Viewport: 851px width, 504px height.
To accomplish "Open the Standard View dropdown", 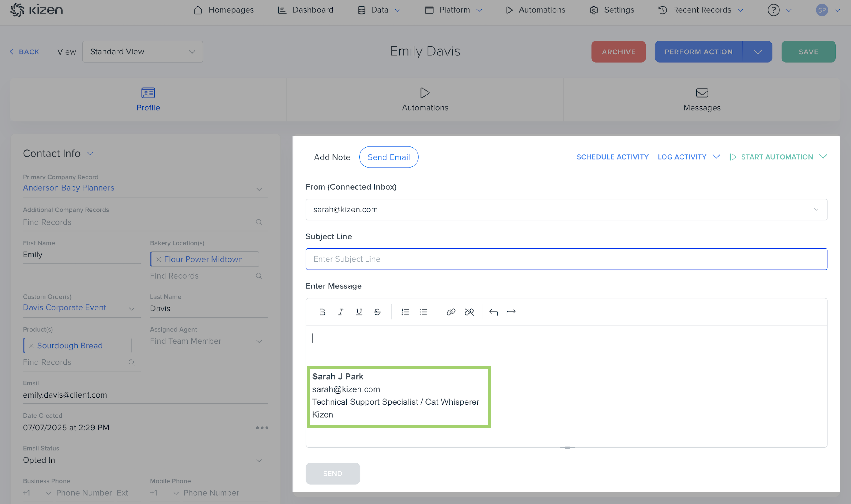I will pyautogui.click(x=143, y=52).
